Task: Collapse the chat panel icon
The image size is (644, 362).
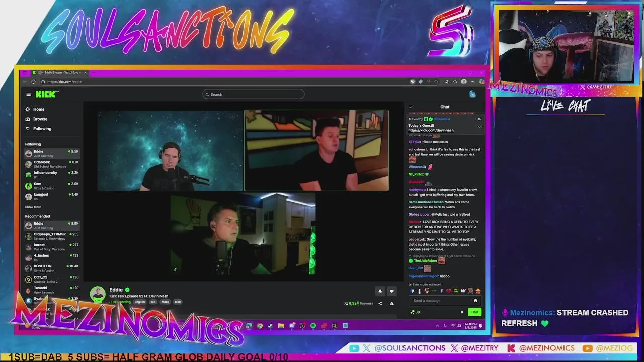Action: point(411,107)
